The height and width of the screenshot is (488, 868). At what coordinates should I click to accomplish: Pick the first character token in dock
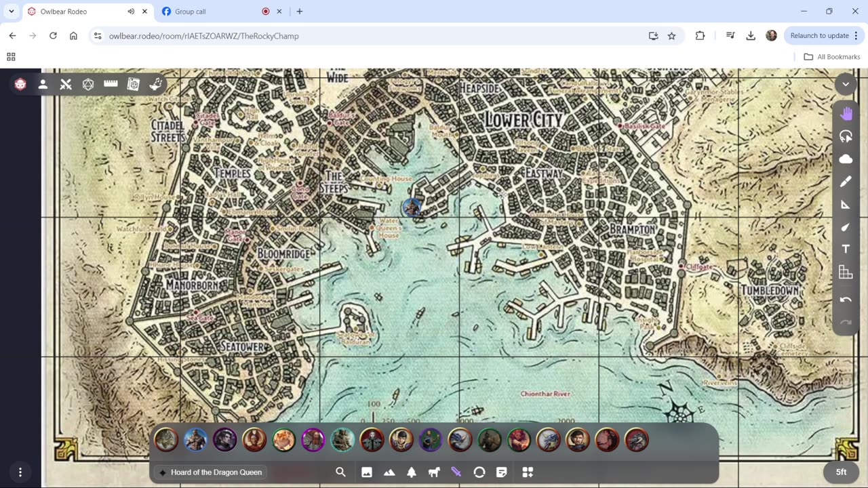166,440
